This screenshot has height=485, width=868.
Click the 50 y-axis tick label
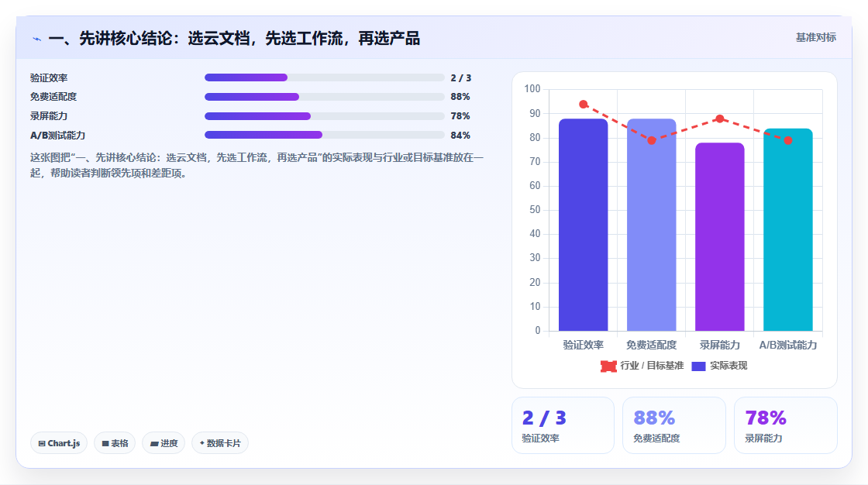coord(535,210)
